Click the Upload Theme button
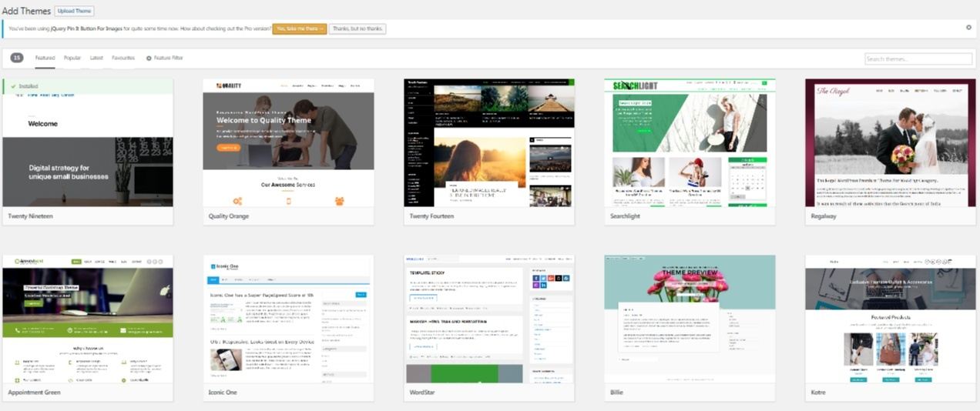The height and width of the screenshot is (411, 980). point(75,12)
